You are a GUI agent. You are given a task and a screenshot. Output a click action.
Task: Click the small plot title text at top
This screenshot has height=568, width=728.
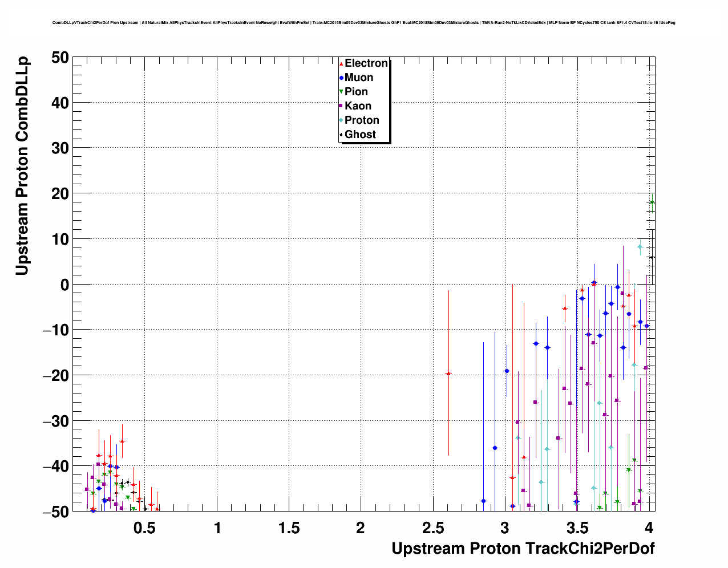pos(363,23)
